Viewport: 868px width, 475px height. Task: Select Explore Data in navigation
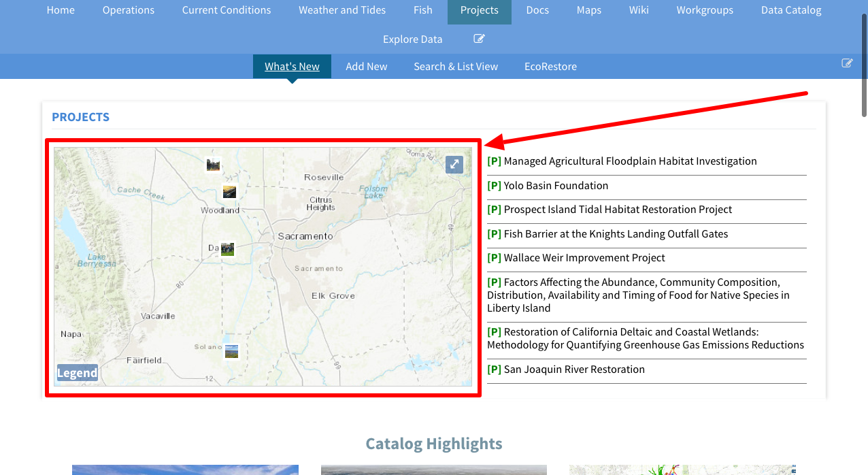[412, 39]
